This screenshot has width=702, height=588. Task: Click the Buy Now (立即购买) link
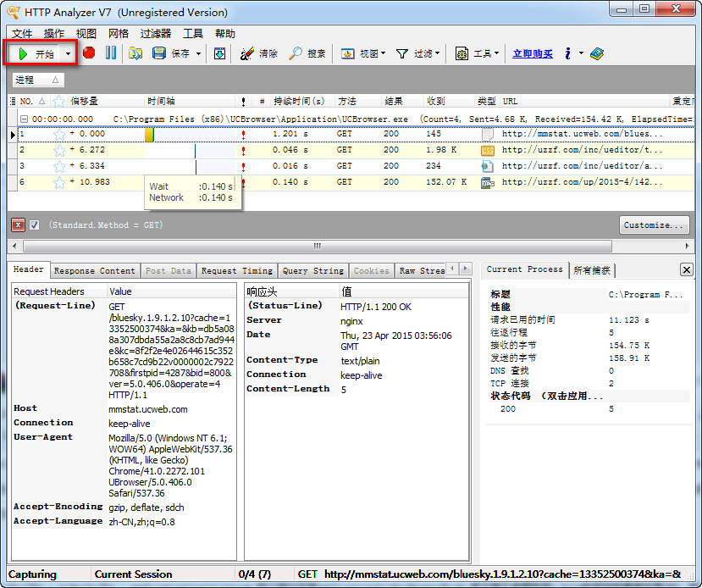click(533, 53)
